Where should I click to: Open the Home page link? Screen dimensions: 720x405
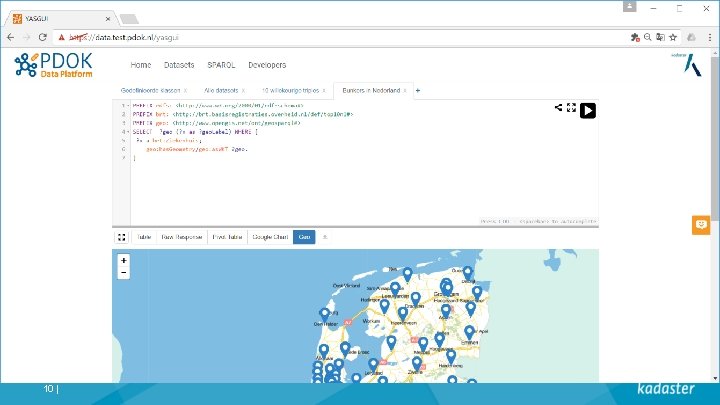141,65
